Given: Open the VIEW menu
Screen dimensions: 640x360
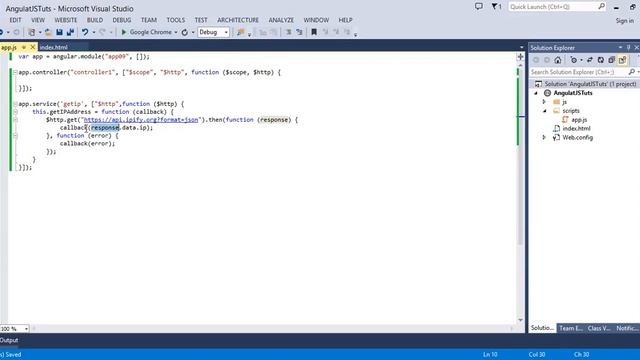Looking at the screenshot, I should [x=38, y=20].
